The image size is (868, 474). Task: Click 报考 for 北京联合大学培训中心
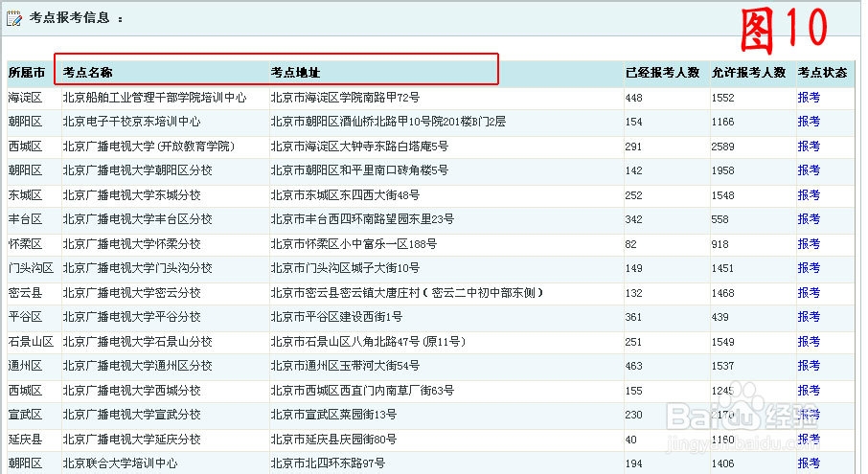(x=809, y=463)
